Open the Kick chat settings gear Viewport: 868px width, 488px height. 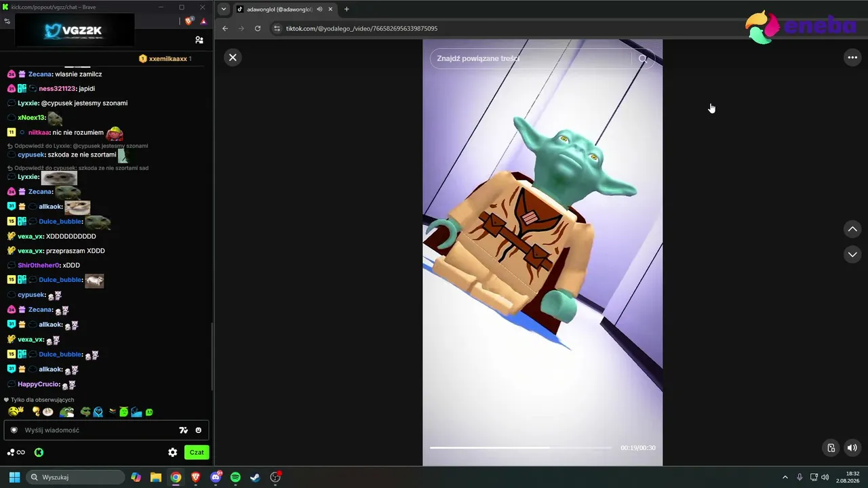pos(172,452)
